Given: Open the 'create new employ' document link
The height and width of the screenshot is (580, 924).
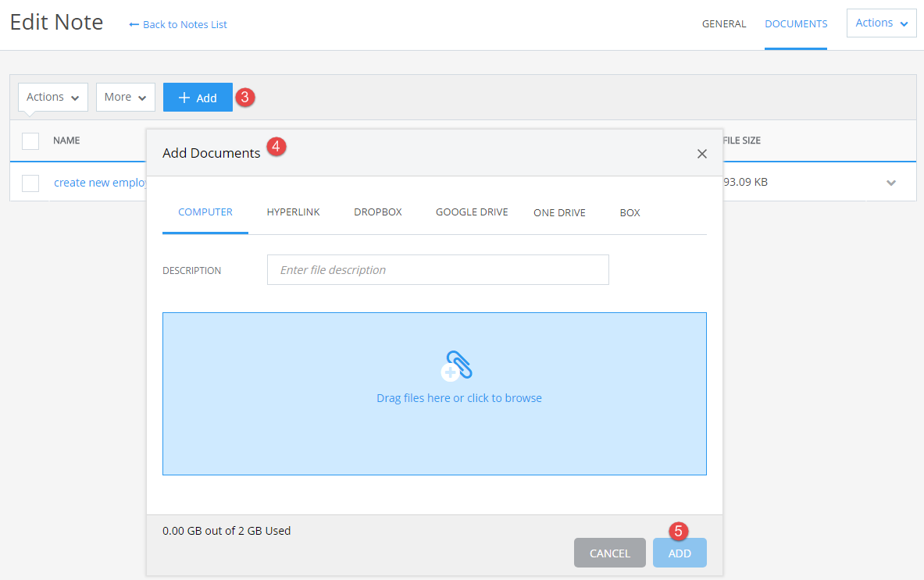Looking at the screenshot, I should 100,183.
